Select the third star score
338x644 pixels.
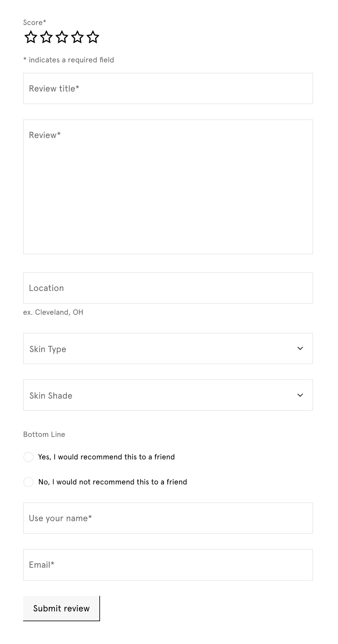point(62,37)
